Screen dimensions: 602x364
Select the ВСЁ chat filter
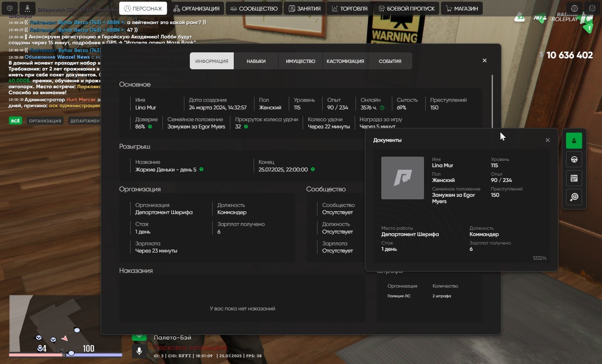click(x=15, y=121)
